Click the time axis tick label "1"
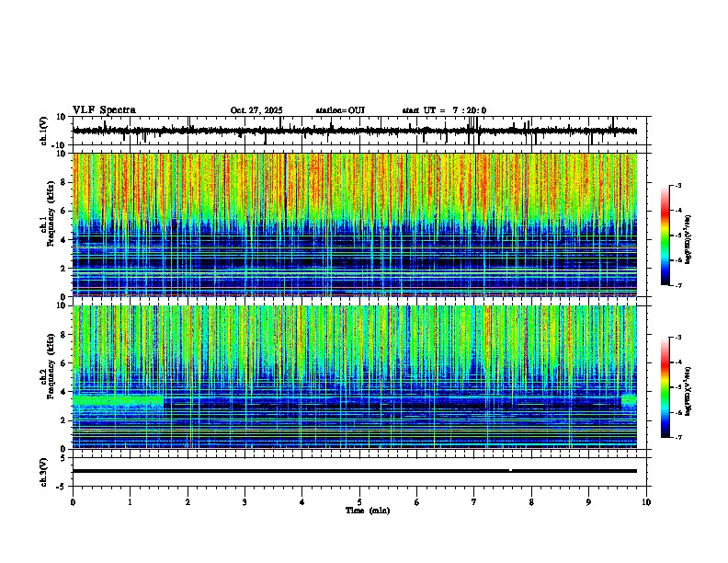Screen dimensions: 728x563 130,502
